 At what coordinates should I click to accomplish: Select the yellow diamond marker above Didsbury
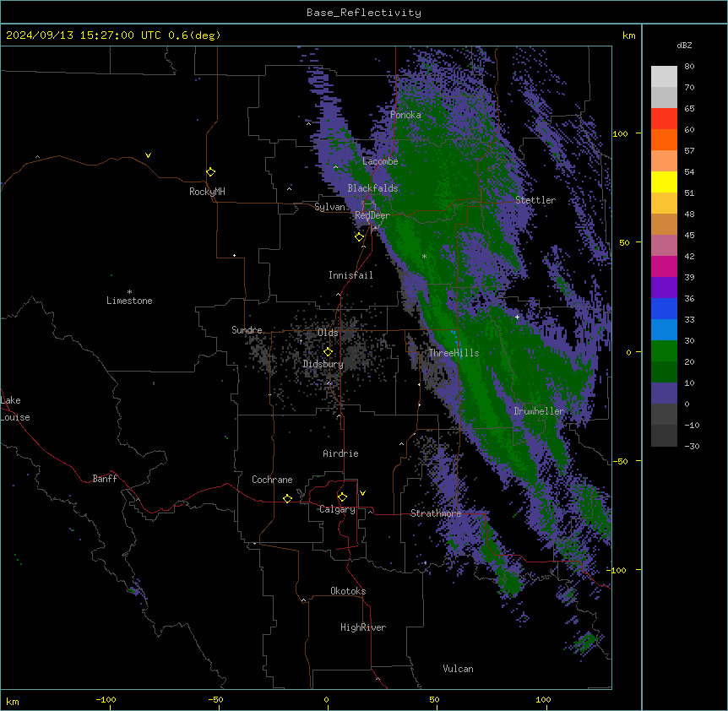pyautogui.click(x=329, y=352)
